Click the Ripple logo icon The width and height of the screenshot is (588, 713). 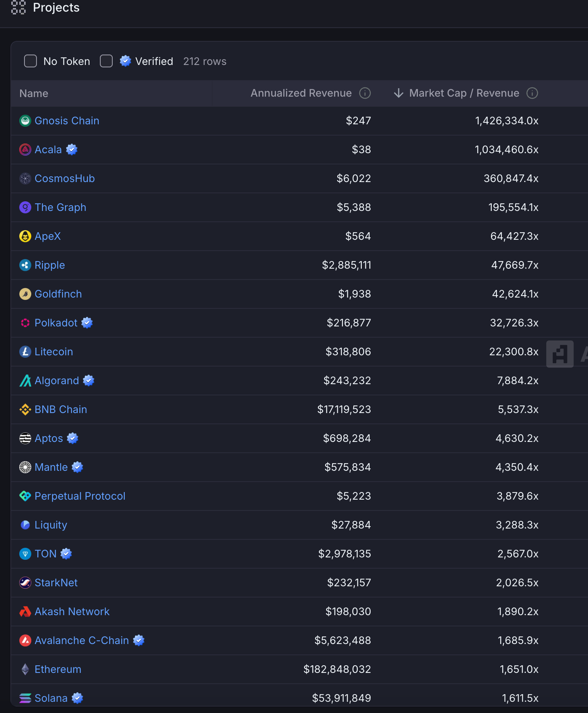pos(25,265)
